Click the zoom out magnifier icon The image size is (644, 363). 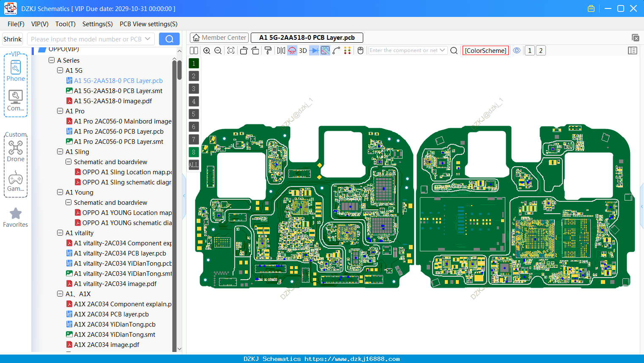pyautogui.click(x=218, y=51)
